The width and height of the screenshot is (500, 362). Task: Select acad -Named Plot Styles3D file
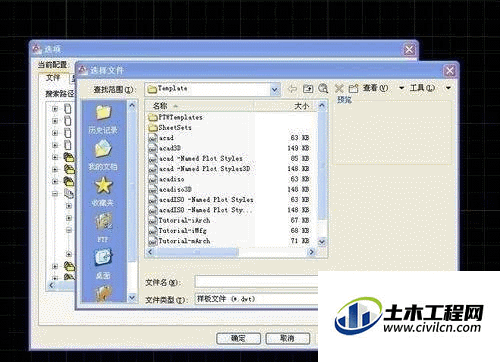tap(199, 169)
